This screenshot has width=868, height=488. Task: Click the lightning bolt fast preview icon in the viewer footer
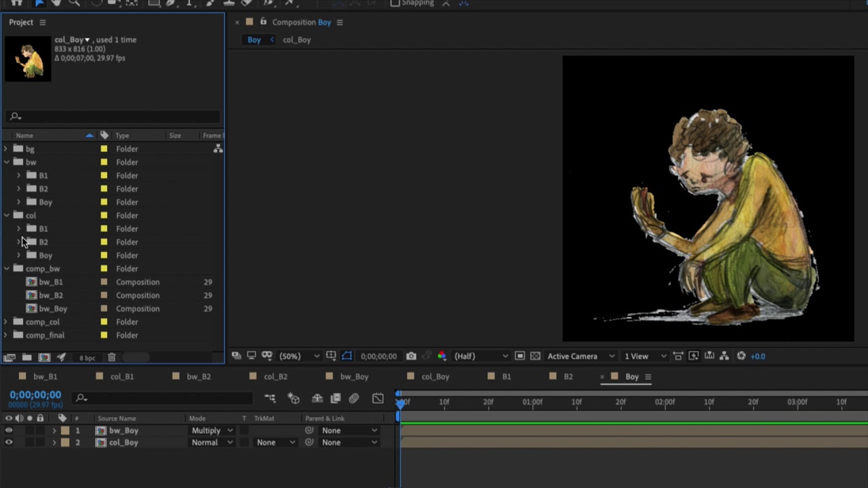694,356
